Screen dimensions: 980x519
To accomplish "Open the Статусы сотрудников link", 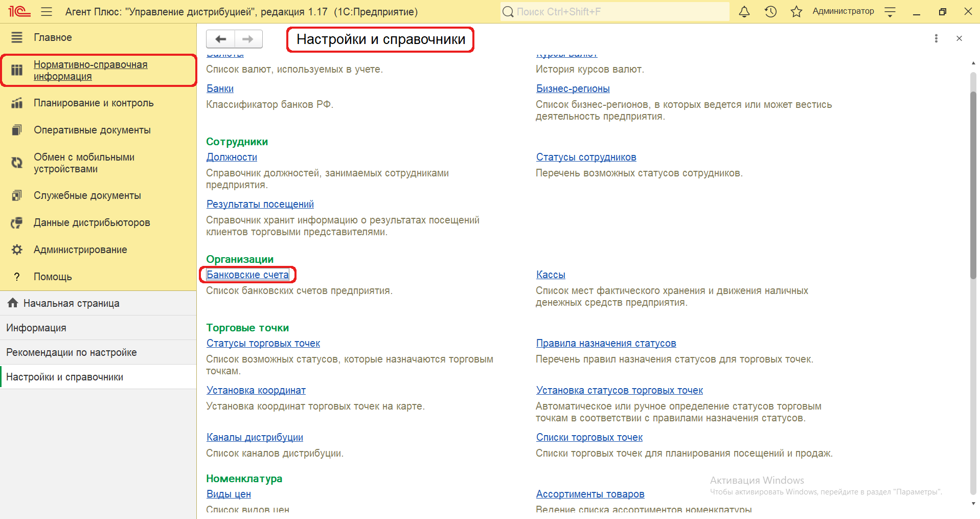I will point(586,157).
